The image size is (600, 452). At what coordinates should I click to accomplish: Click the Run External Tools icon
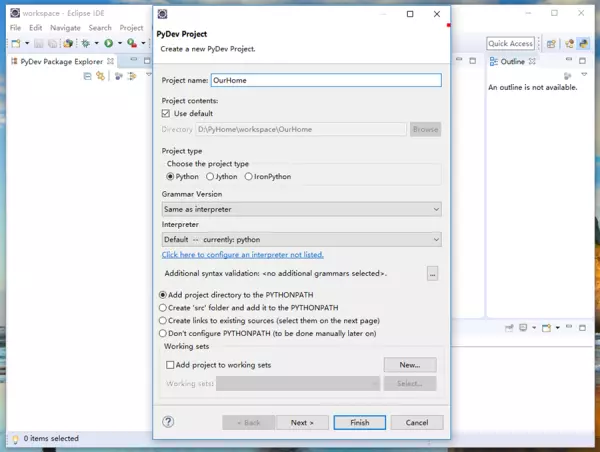point(132,43)
